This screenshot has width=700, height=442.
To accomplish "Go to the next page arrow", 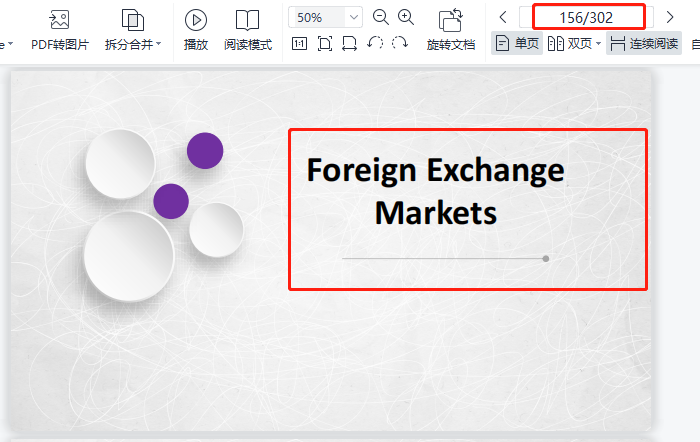I will 670,17.
